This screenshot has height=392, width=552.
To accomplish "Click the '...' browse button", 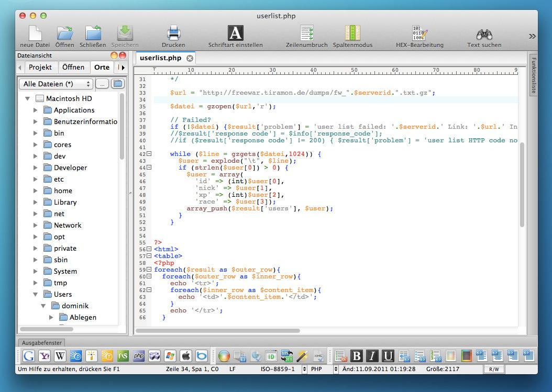I will tap(102, 84).
